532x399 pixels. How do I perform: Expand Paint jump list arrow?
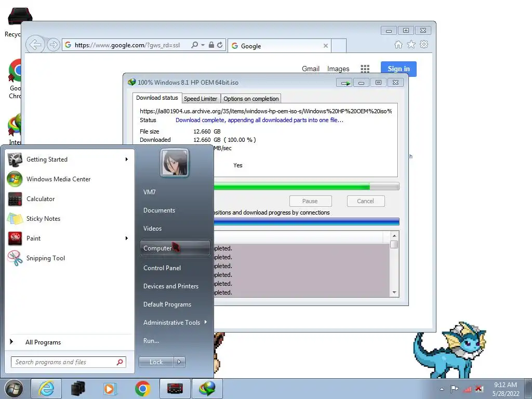click(x=127, y=238)
